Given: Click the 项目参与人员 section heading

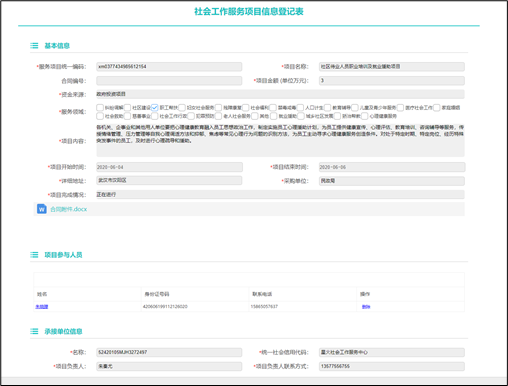Looking at the screenshot, I should tap(63, 255).
